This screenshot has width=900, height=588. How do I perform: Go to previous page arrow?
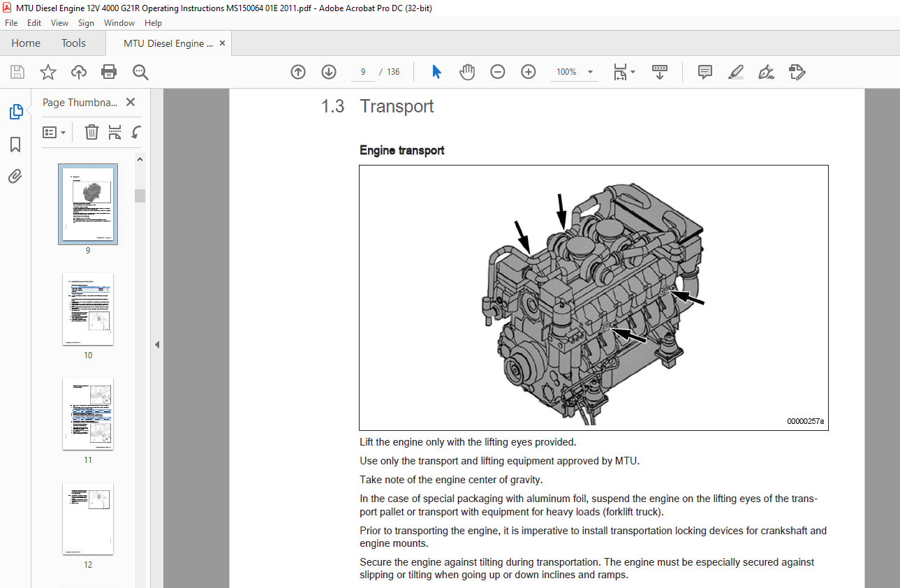(298, 72)
